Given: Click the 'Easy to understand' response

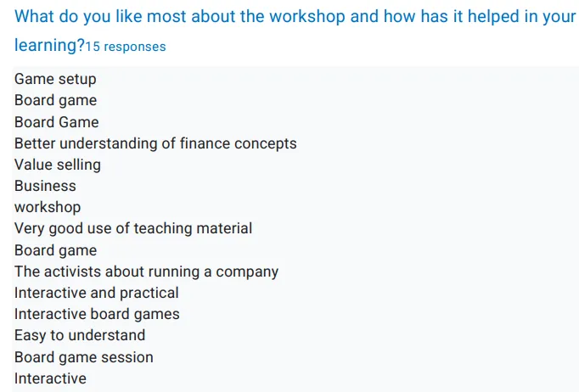Looking at the screenshot, I should pos(80,335).
